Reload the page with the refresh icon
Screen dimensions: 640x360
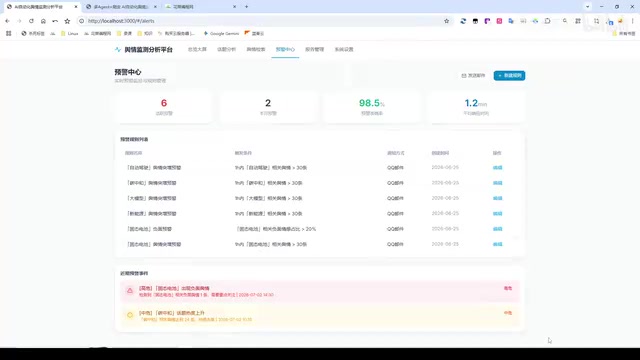click(31, 21)
